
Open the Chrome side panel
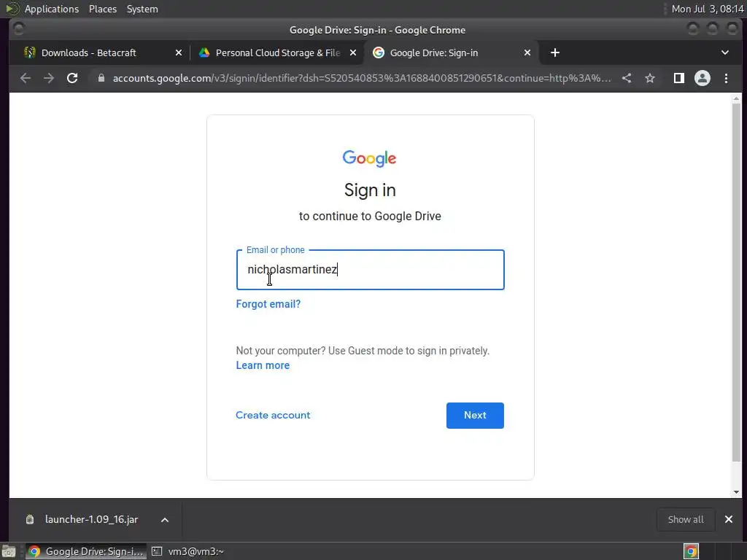[679, 78]
